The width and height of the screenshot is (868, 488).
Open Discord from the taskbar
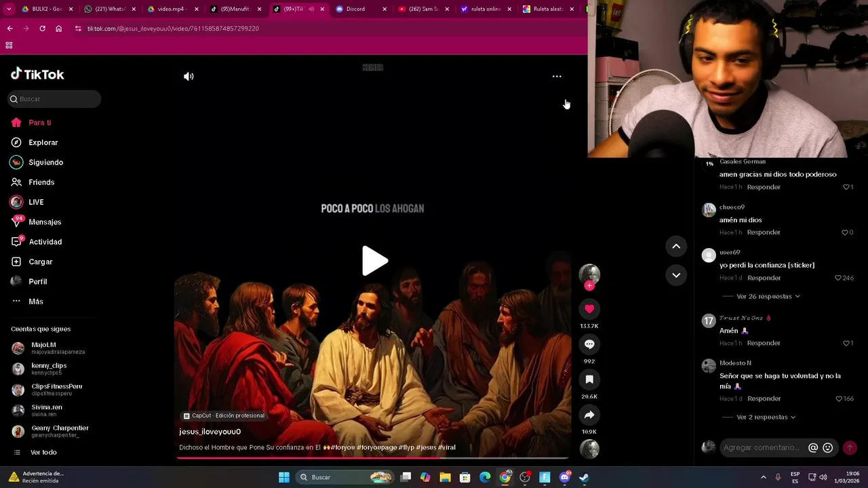pyautogui.click(x=565, y=477)
